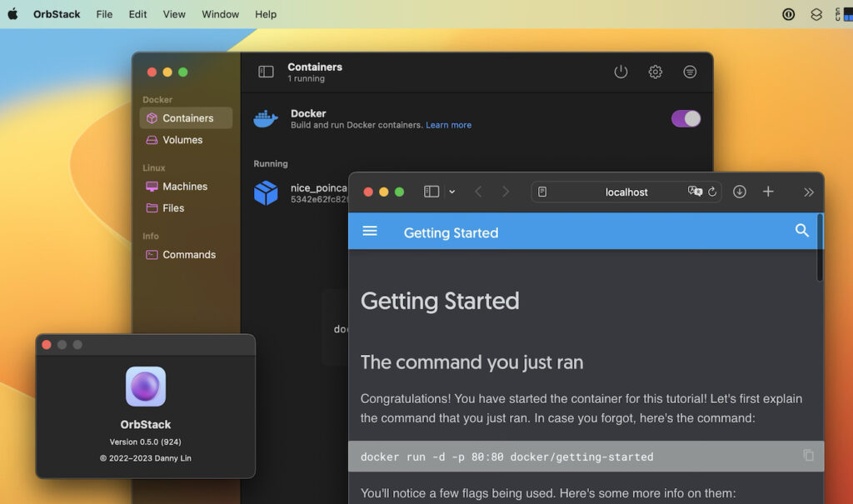Follow the Learn more link
Viewport: 853px width, 504px height.
448,124
